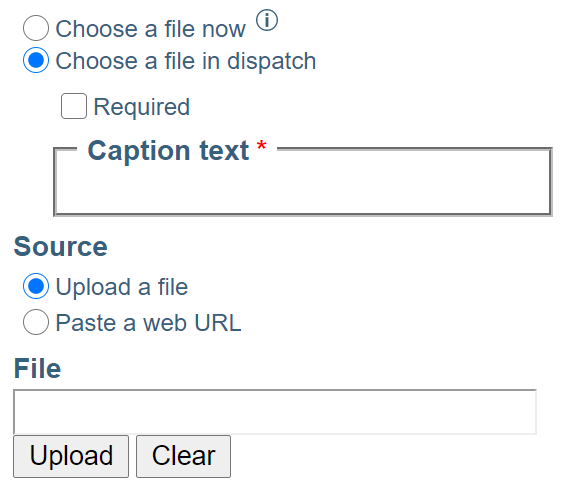Enable the Required checkbox

[74, 106]
